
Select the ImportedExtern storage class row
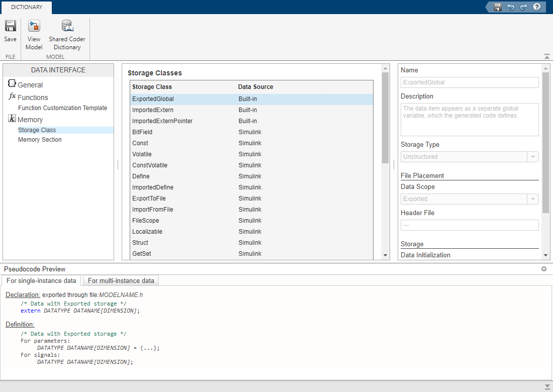[x=153, y=110]
